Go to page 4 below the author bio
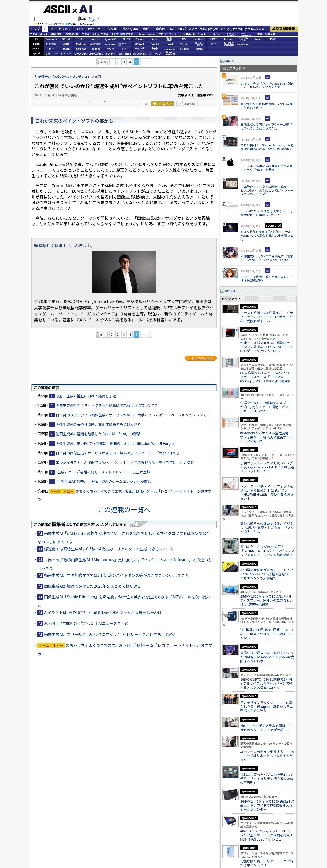The width and height of the screenshot is (327, 868). pos(130,334)
